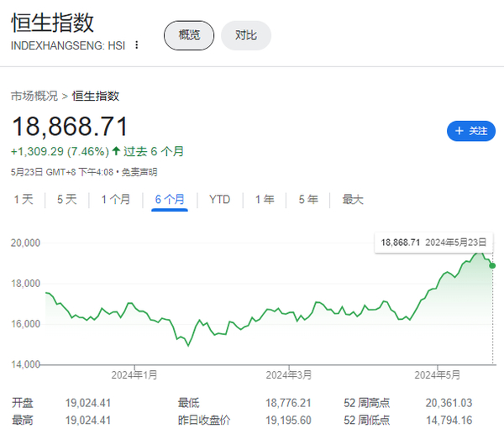This screenshot has width=504, height=439.
Task: Click the 18,868.71 2024年5月23日 tooltip
Action: [433, 243]
